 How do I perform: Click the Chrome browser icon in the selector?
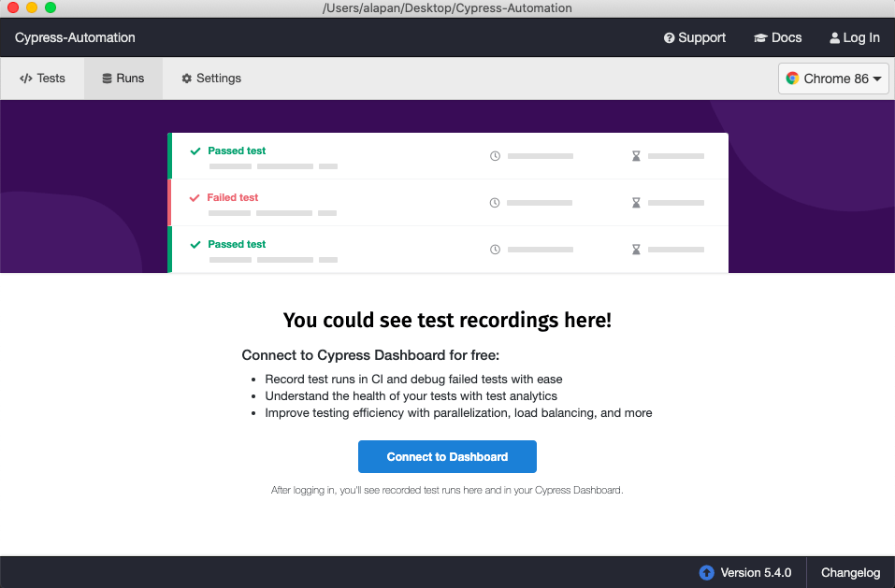click(x=792, y=79)
